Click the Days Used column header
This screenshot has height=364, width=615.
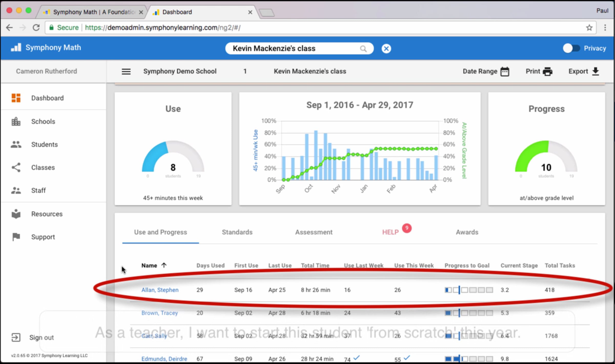210,265
